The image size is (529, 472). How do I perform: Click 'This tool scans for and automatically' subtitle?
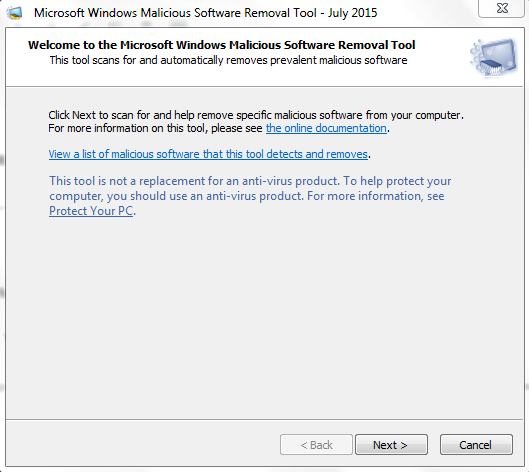pos(228,60)
